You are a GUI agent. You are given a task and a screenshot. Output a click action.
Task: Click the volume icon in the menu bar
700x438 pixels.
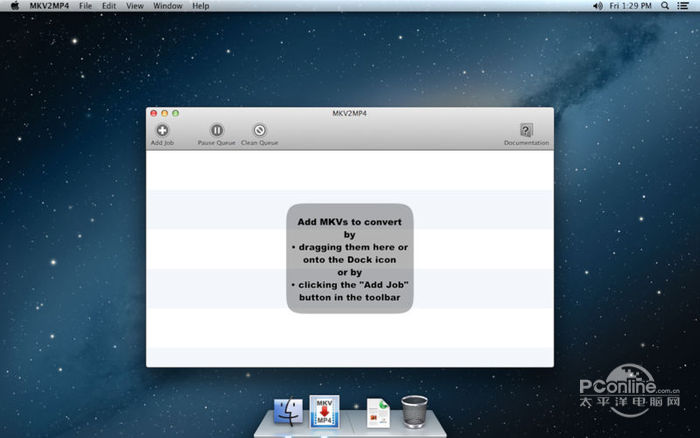pos(599,6)
